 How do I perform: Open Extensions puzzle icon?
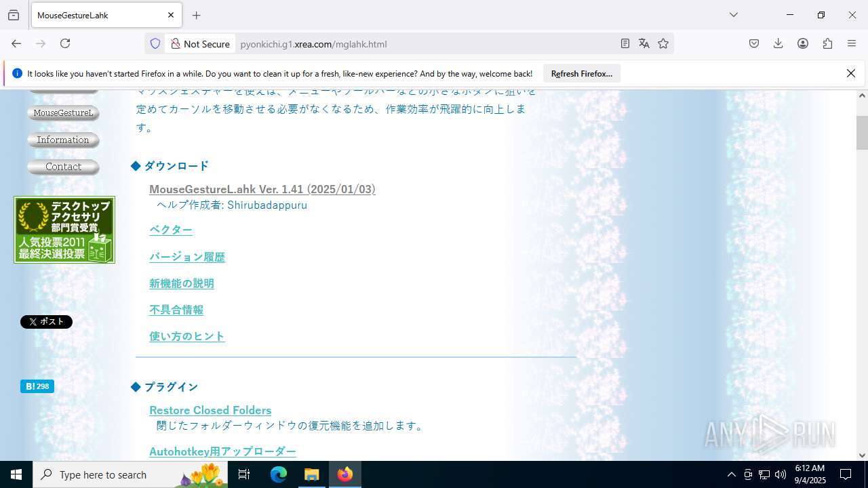pos(827,43)
